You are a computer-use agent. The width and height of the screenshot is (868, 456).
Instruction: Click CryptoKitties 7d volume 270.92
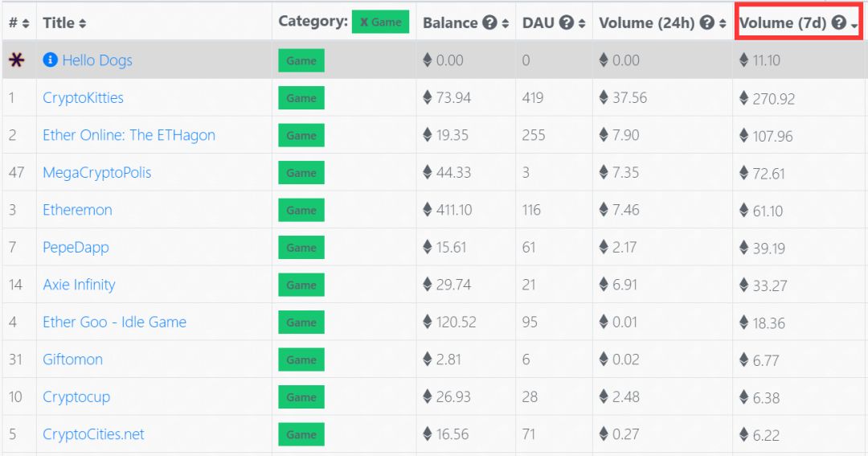774,99
